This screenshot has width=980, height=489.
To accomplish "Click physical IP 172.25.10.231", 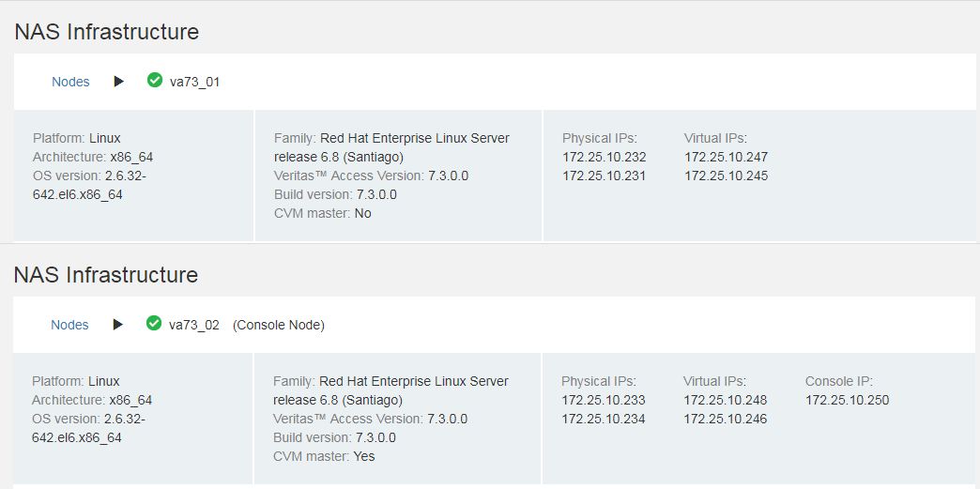I will click(605, 176).
